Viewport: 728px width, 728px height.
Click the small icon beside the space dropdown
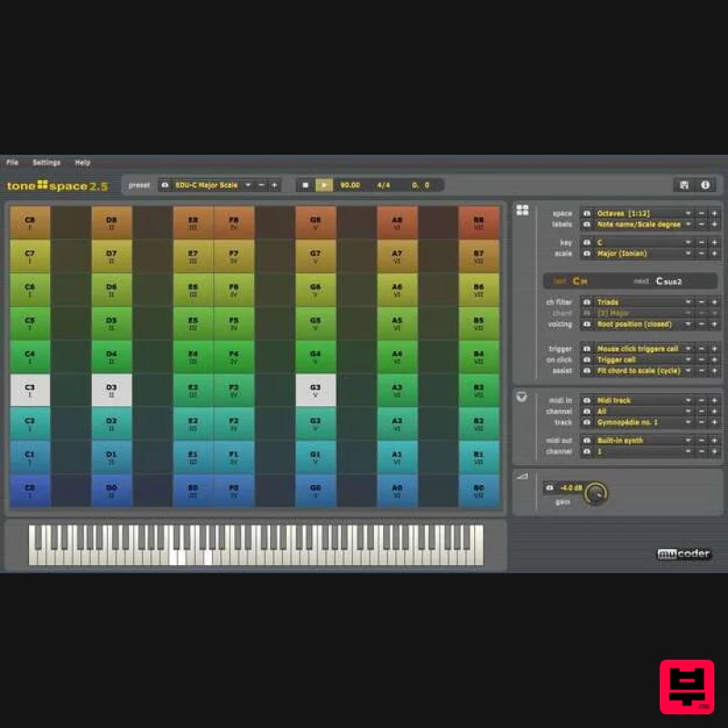click(587, 213)
